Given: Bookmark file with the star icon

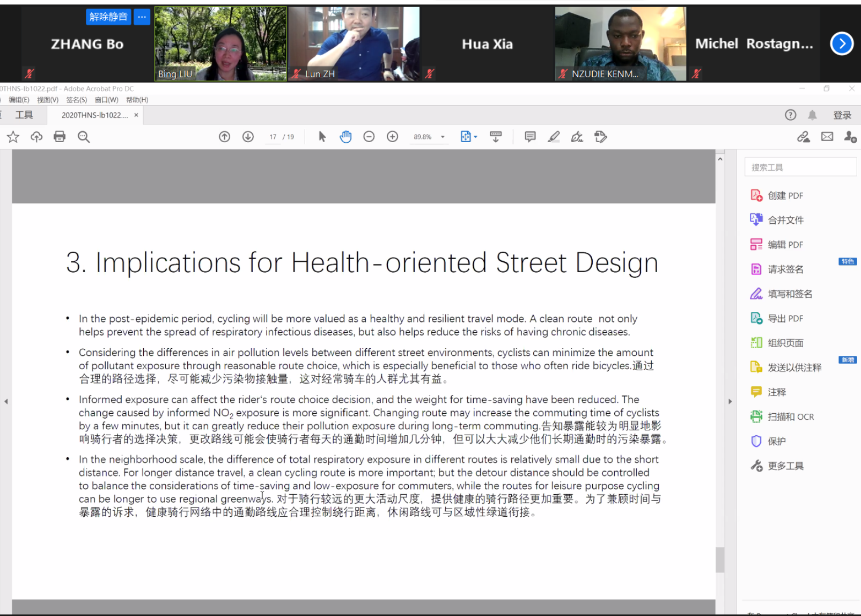Looking at the screenshot, I should 13,137.
